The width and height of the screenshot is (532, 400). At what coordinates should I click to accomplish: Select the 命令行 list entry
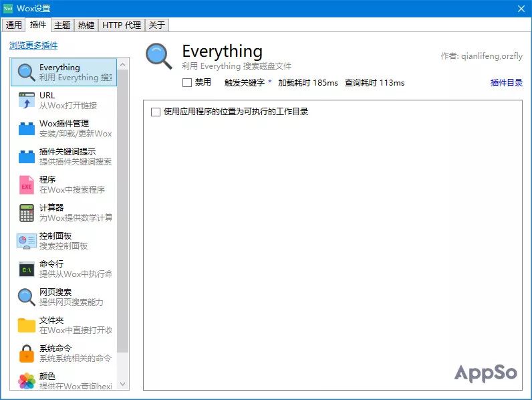click(x=63, y=270)
